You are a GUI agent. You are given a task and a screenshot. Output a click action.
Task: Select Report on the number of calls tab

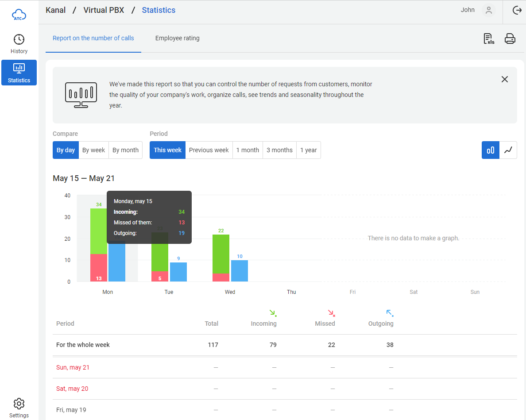[93, 38]
